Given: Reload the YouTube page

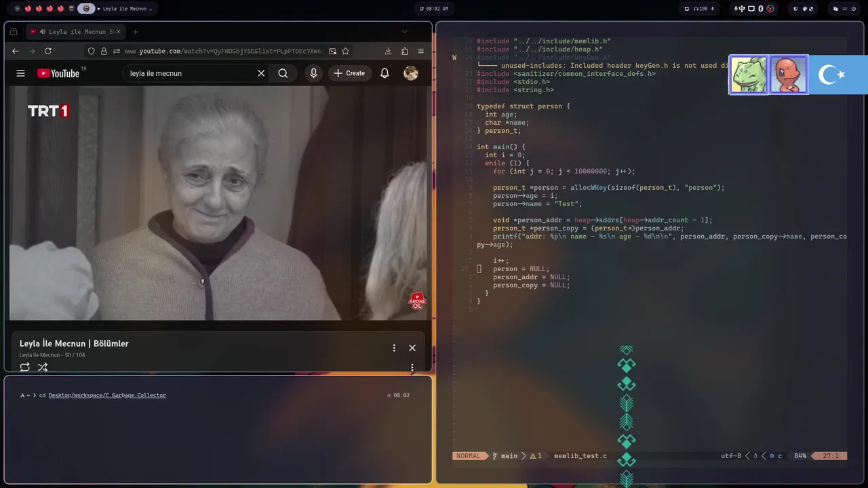Looking at the screenshot, I should pos(48,51).
